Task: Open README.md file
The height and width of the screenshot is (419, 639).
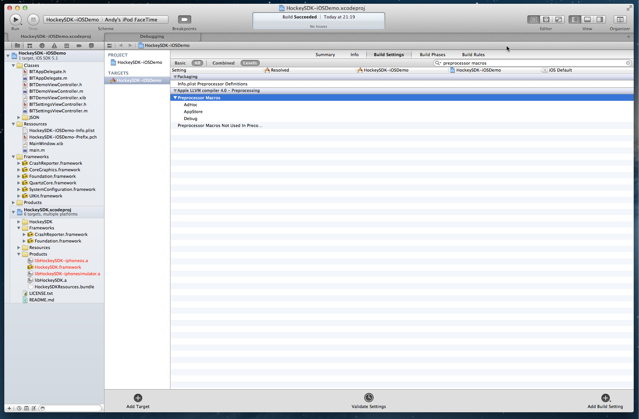Action: (41, 300)
